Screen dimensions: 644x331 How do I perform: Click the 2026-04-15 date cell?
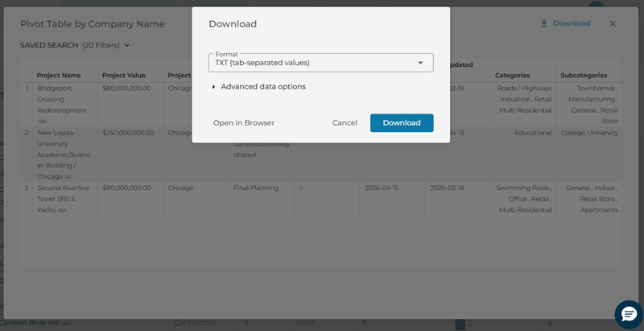381,188
